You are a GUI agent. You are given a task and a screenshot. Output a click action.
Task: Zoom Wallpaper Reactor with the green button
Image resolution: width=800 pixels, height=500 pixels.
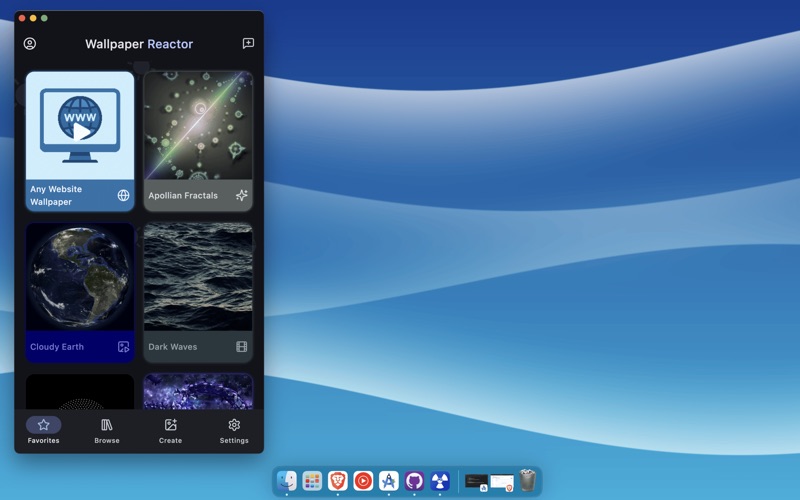click(x=44, y=18)
